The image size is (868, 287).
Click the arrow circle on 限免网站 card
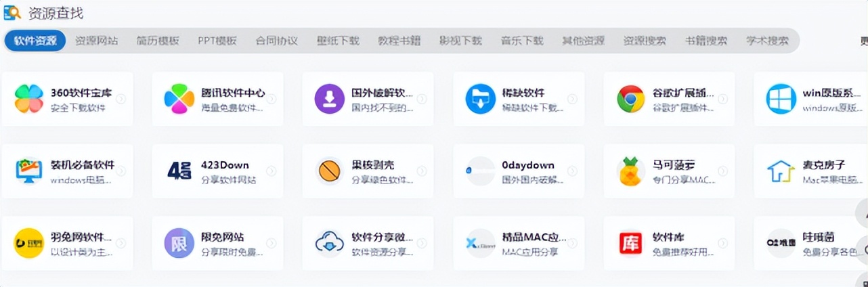pyautogui.click(x=272, y=243)
